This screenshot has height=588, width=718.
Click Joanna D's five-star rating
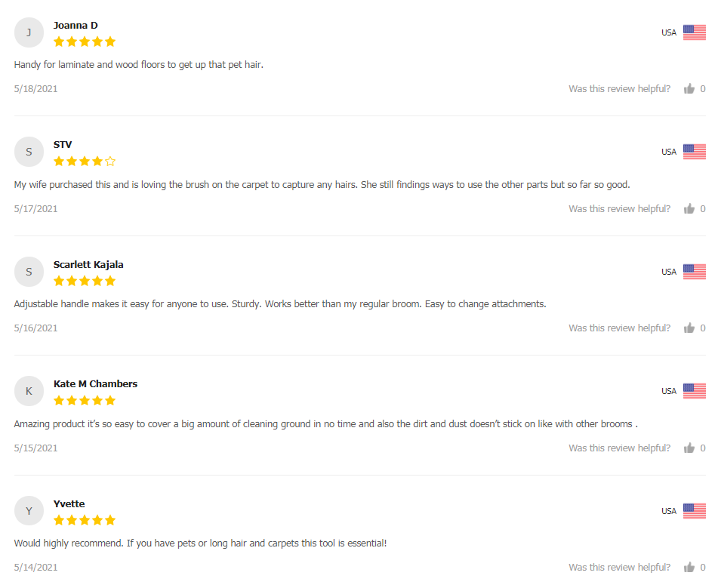click(85, 42)
